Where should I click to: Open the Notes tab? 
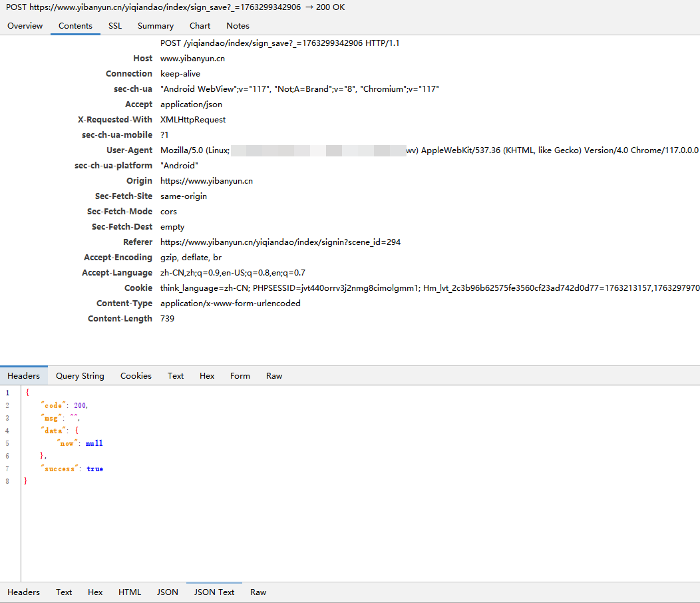click(x=238, y=26)
